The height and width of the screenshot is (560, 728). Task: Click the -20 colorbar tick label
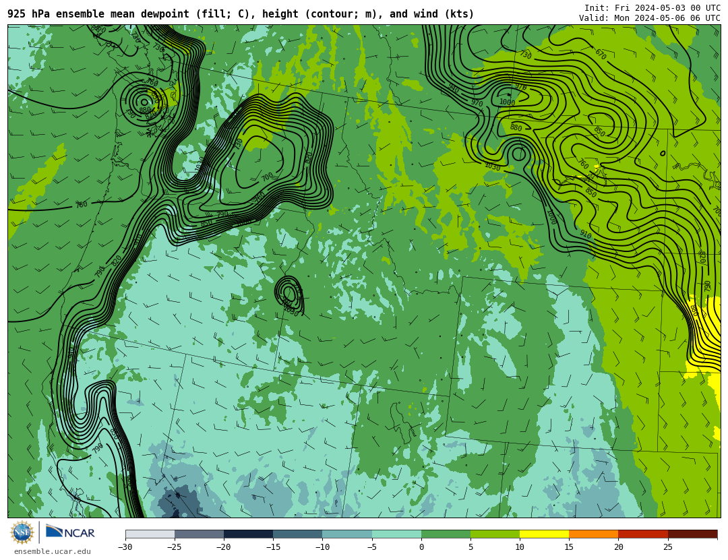[x=223, y=547]
